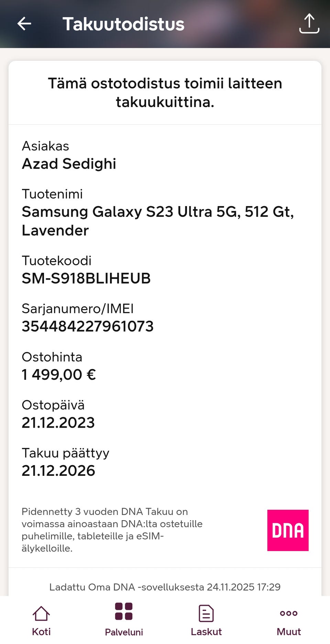Tap the purchase price 1 499,00 €
This screenshot has height=644, width=330.
pos(59,374)
